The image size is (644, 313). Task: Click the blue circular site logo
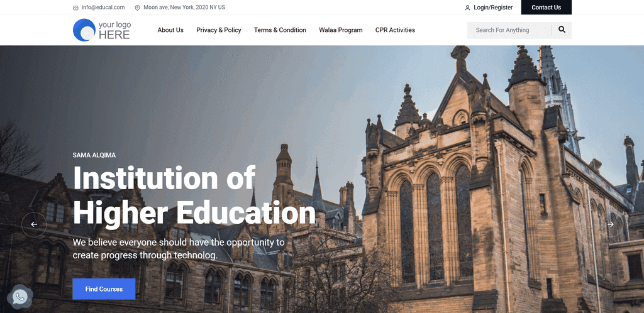coord(84,30)
